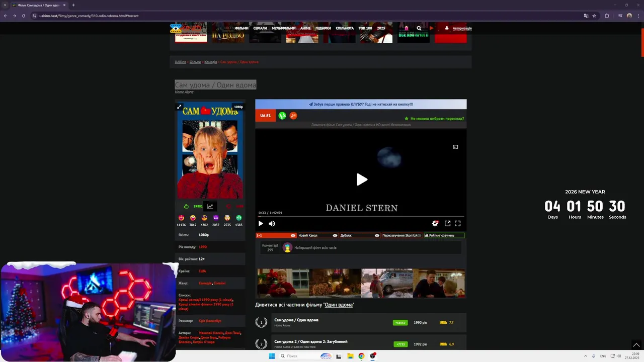Click the blue Telegram club banner

point(361,104)
